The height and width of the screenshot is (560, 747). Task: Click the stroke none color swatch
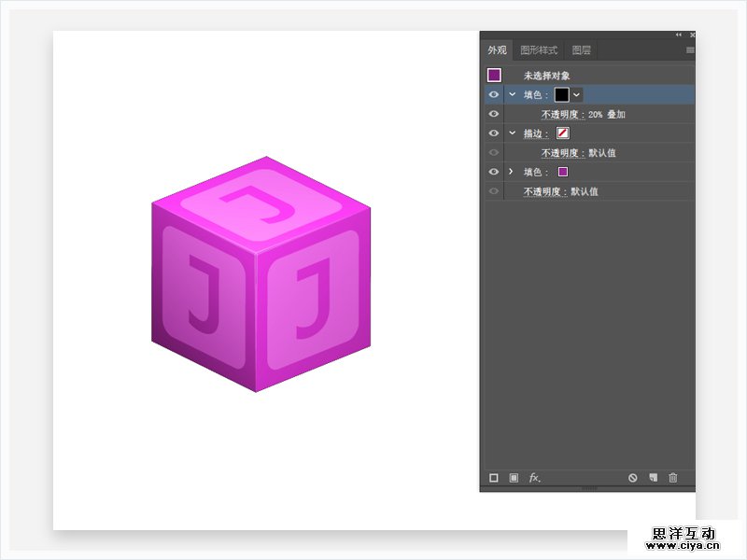(x=563, y=133)
